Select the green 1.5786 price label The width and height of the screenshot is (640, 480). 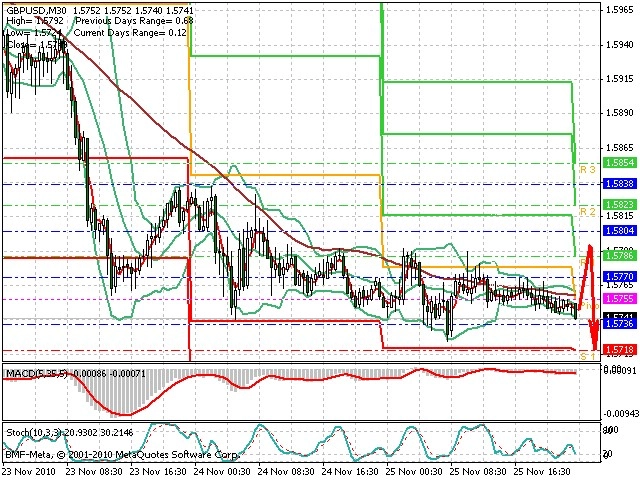coord(620,256)
